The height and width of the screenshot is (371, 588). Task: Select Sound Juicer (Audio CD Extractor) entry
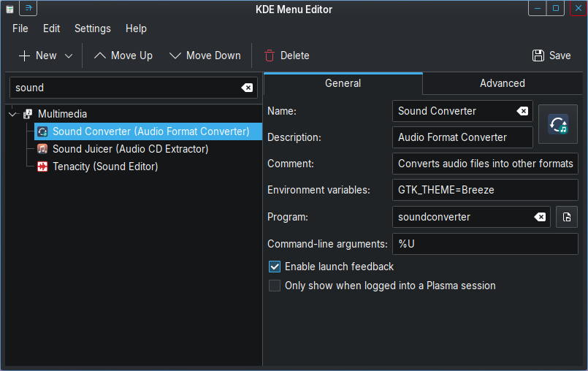pos(130,149)
